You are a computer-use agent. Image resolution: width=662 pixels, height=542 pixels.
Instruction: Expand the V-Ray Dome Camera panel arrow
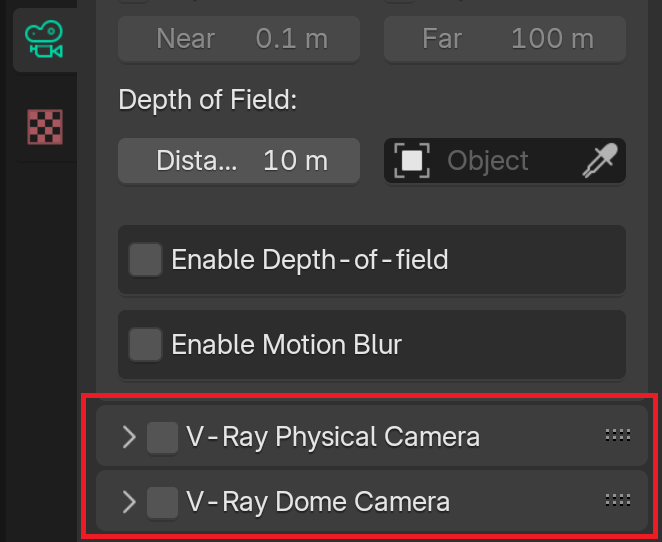pyautogui.click(x=129, y=502)
